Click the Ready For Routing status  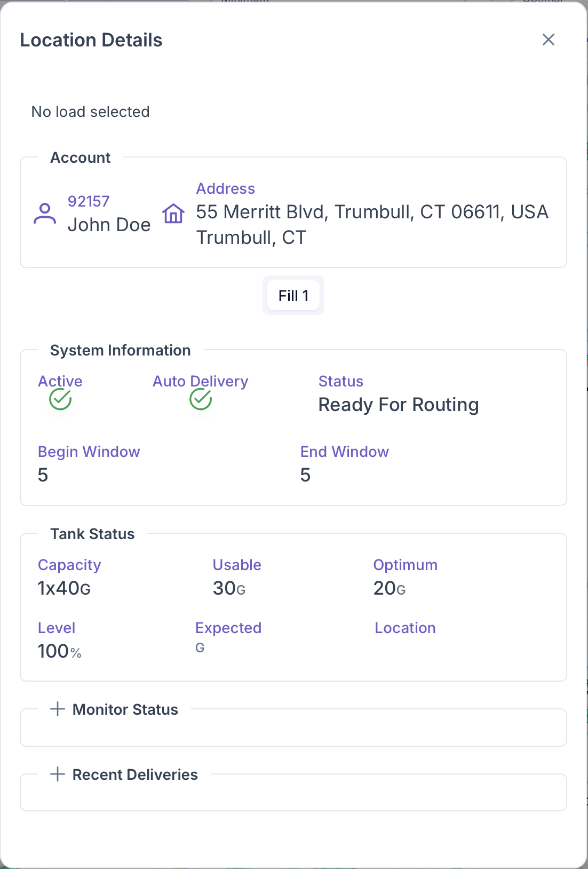(398, 405)
